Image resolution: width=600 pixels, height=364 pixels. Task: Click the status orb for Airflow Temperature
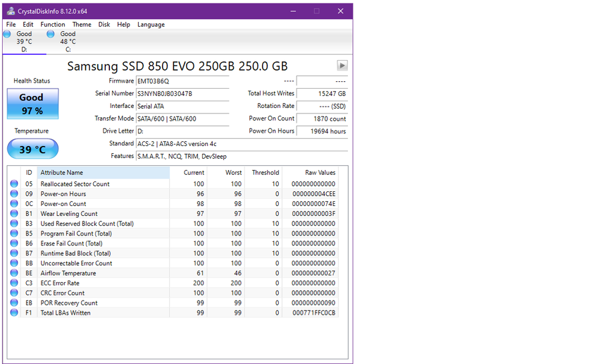(14, 273)
